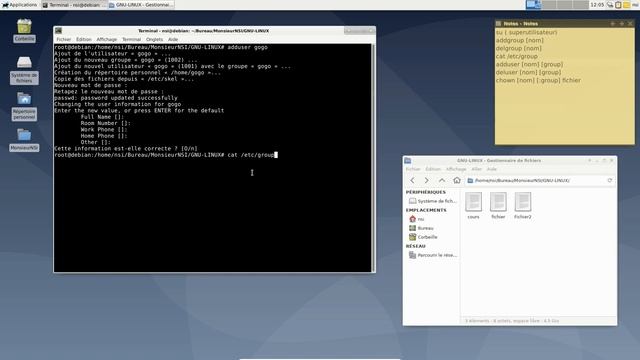Click the 'chown [nom] [:group] fichier' note line

538,80
